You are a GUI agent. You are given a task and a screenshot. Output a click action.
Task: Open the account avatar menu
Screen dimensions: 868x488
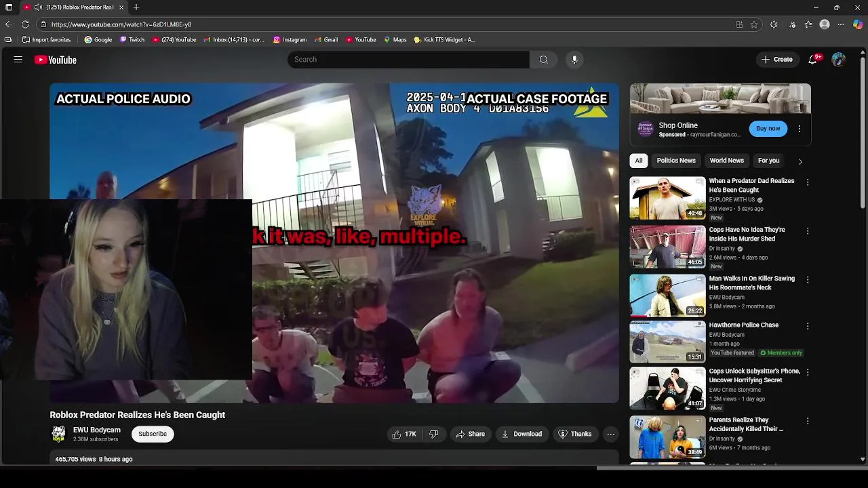838,60
